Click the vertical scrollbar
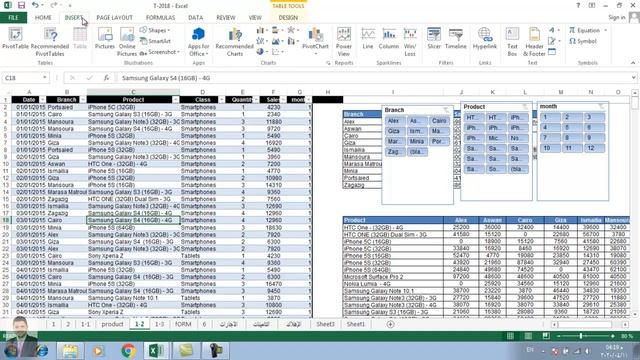 click(x=635, y=204)
